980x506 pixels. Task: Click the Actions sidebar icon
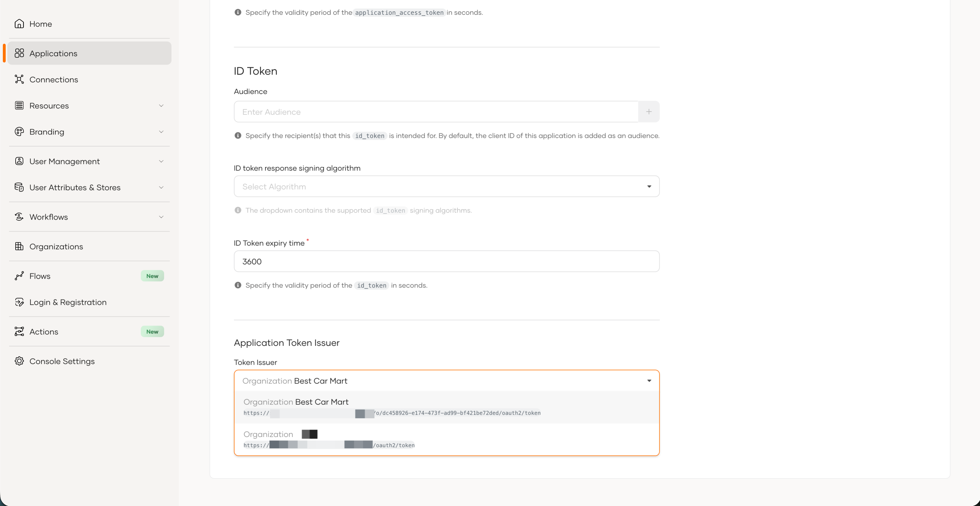pos(19,331)
